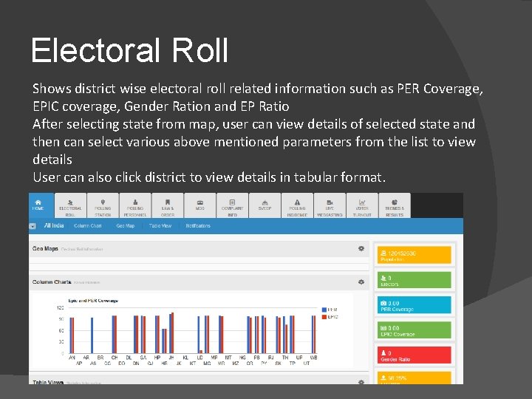The width and height of the screenshot is (532, 399).
Task: Click the Electors stat card
Action: (415, 280)
